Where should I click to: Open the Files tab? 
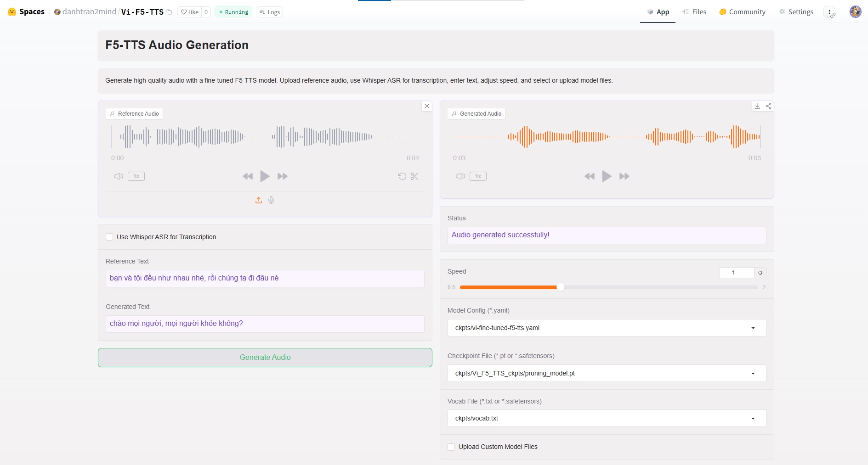[694, 12]
